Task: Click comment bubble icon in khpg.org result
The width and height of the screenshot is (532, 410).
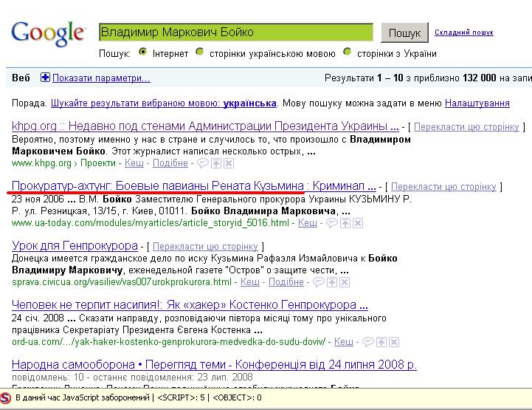Action: [x=203, y=163]
